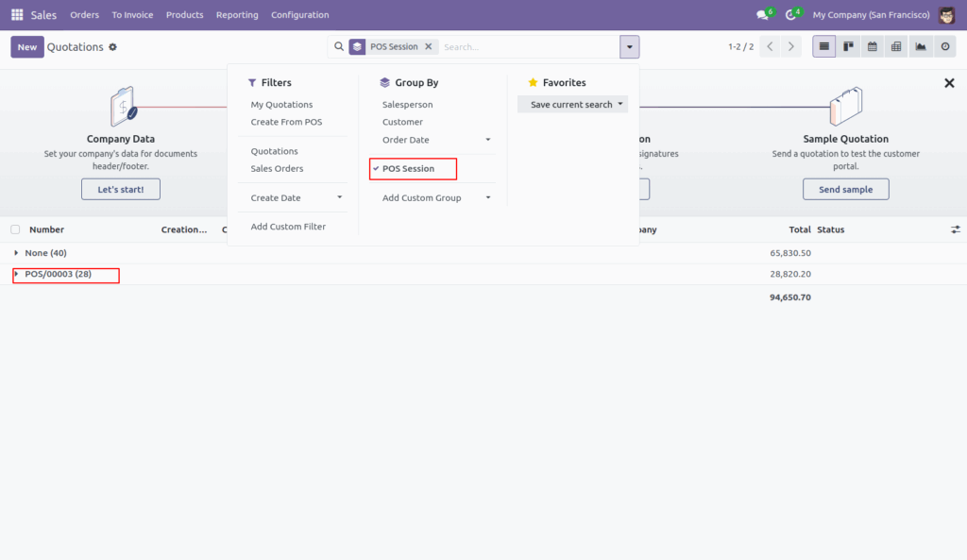The image size is (967, 560).
Task: Uncheck the POS Session group by
Action: (413, 169)
